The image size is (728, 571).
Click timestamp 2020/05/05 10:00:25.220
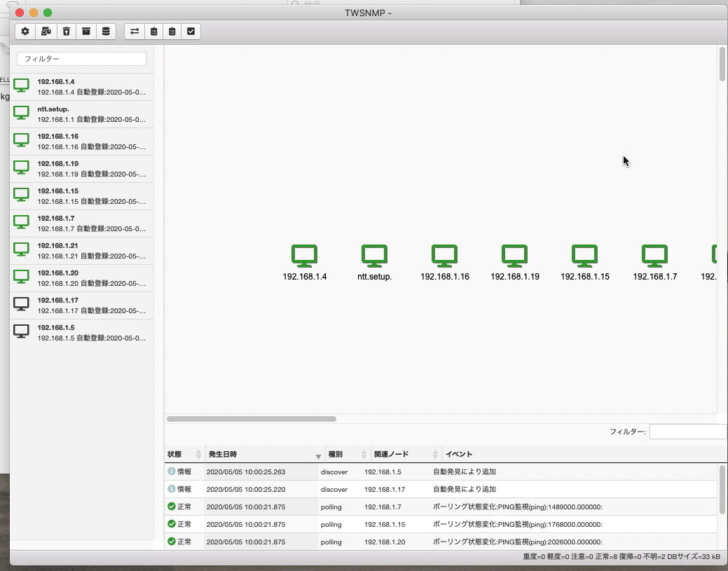(x=246, y=489)
